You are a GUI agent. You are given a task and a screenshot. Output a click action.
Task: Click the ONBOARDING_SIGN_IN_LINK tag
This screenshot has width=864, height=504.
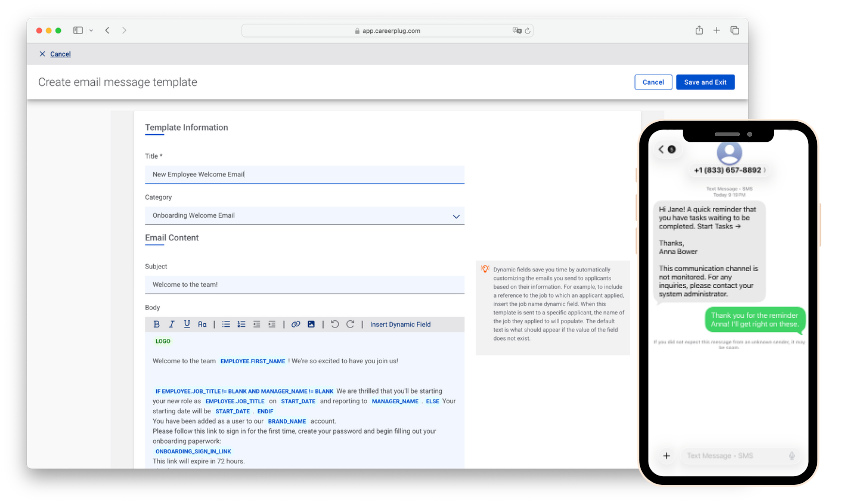point(193,452)
